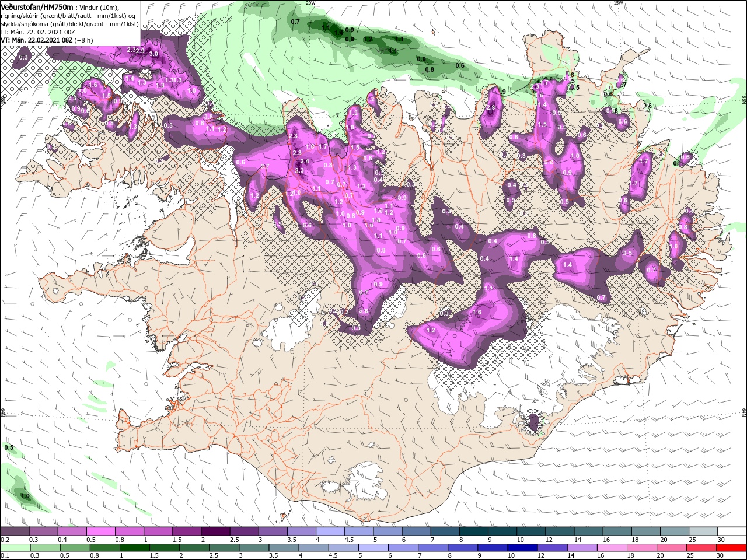
Task: Select the periwinkle snow swatch between 4 and 4.5
Action: 330,531
